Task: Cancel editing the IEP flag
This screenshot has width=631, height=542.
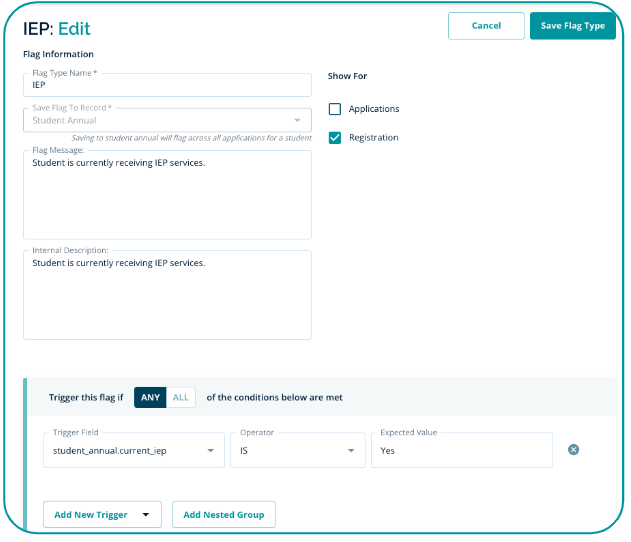Action: pyautogui.click(x=486, y=26)
